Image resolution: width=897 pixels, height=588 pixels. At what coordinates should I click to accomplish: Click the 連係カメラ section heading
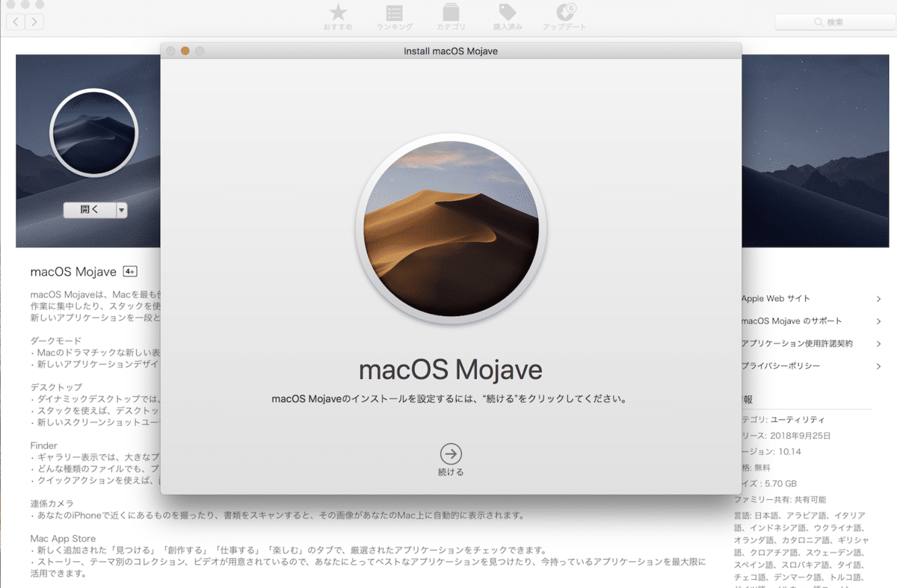point(52,504)
